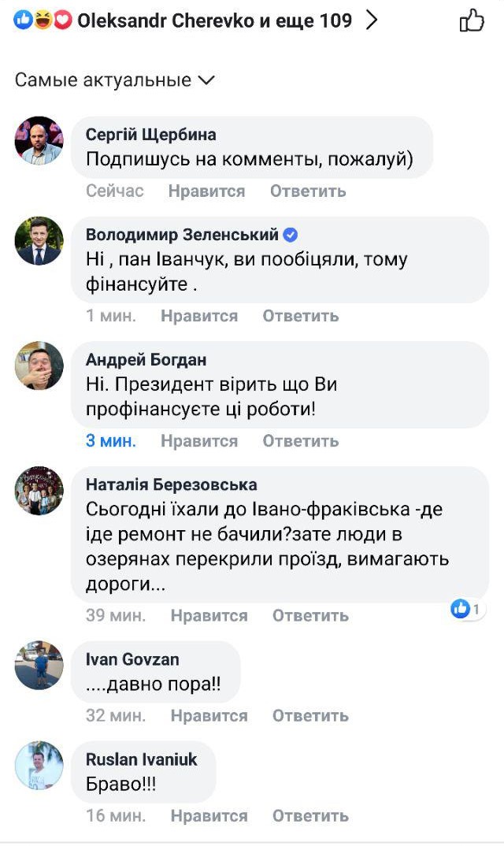Screen dimensions: 504x846
Task: Open the Самые актуальные sorting dropdown
Action: [103, 80]
